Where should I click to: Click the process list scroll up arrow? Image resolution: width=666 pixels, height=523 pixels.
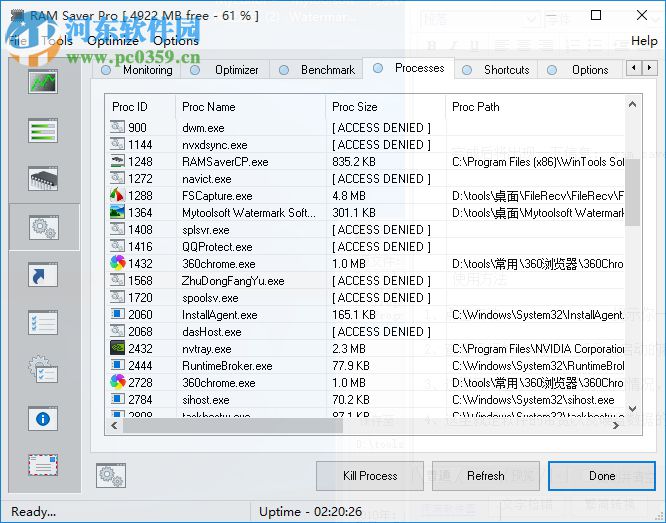click(632, 104)
